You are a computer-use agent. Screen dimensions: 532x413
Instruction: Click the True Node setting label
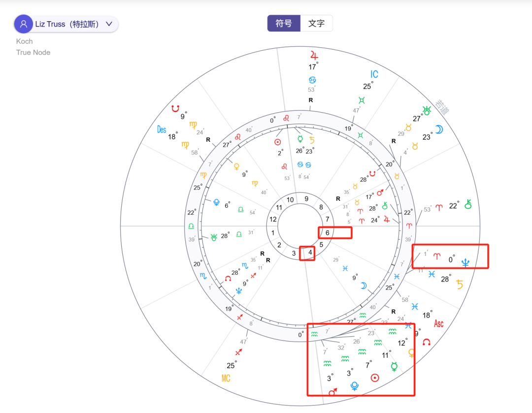tap(33, 52)
